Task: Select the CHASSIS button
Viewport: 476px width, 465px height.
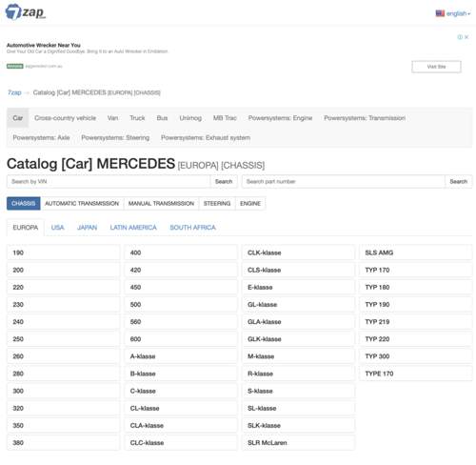Action: [x=24, y=203]
